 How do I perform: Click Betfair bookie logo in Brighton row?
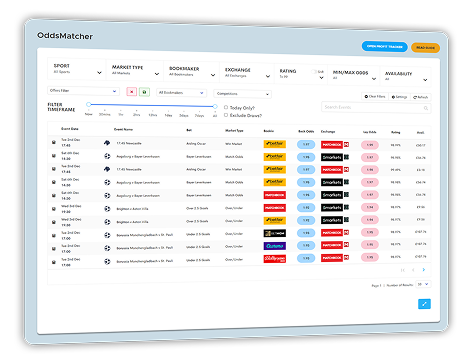(x=275, y=220)
